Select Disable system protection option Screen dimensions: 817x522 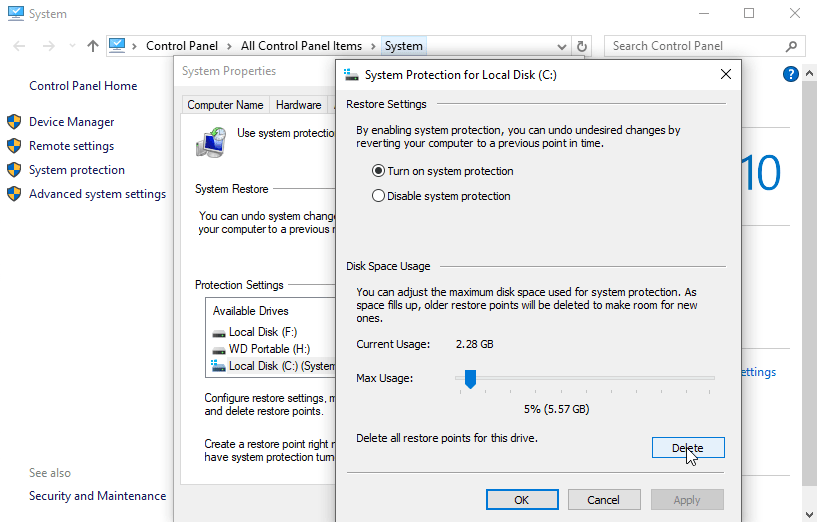[379, 196]
